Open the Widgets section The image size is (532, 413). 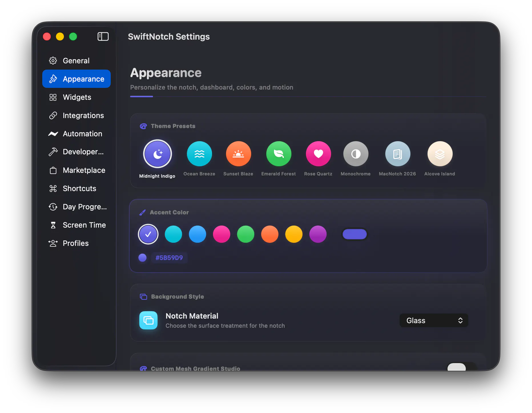[x=76, y=97]
